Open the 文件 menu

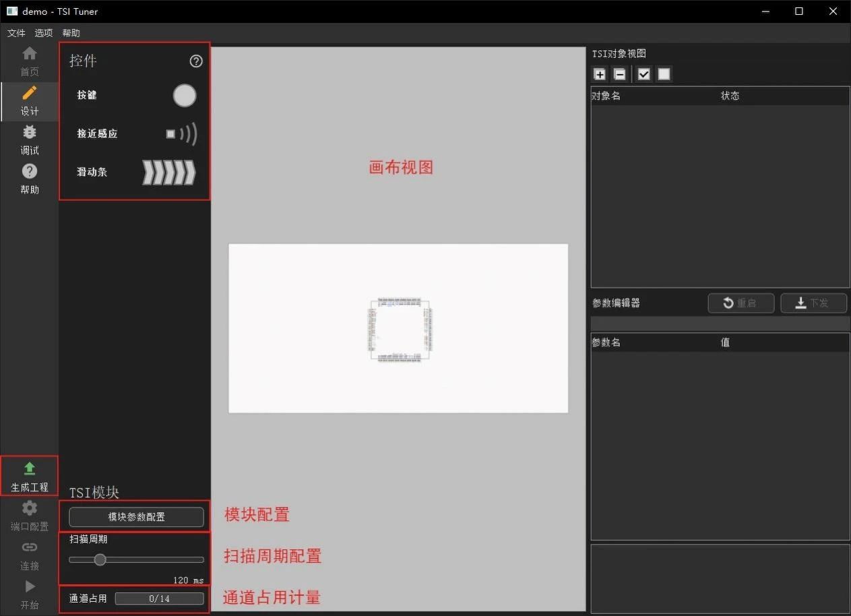click(16, 33)
